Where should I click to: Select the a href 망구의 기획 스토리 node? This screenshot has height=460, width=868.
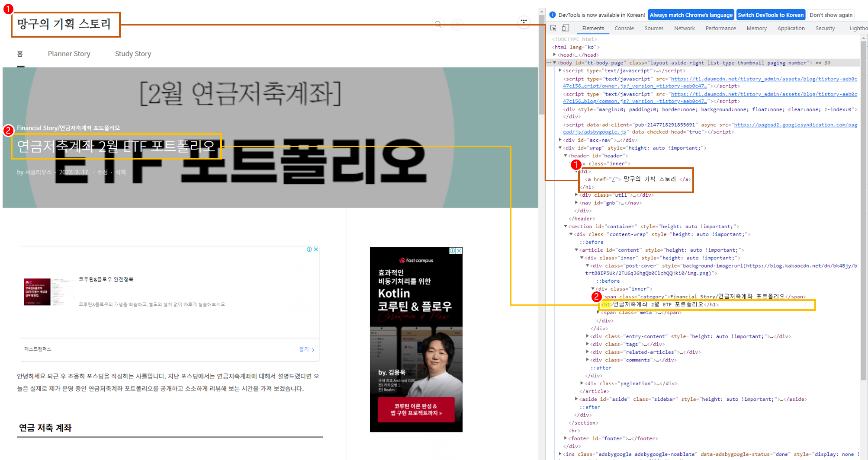coord(638,179)
